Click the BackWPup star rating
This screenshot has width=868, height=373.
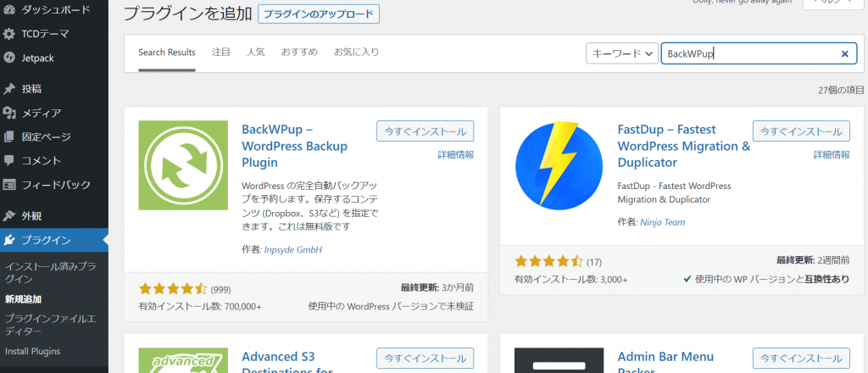(x=173, y=288)
